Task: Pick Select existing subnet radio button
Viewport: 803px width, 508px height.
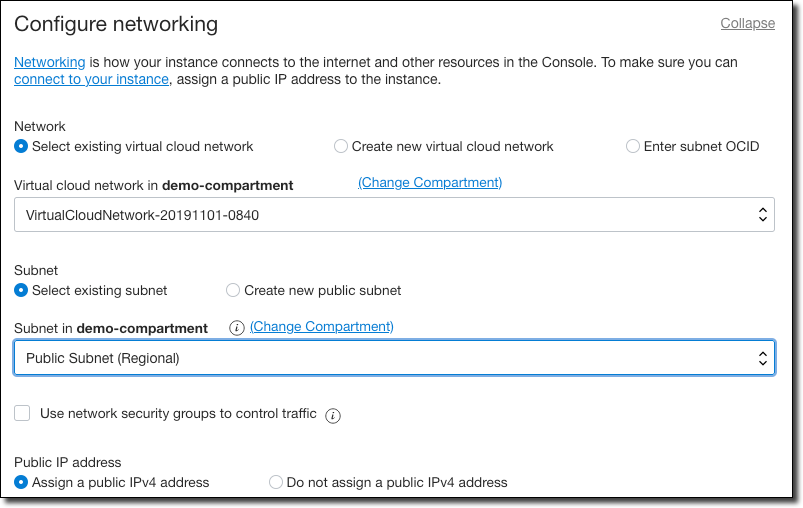Action: 21,290
